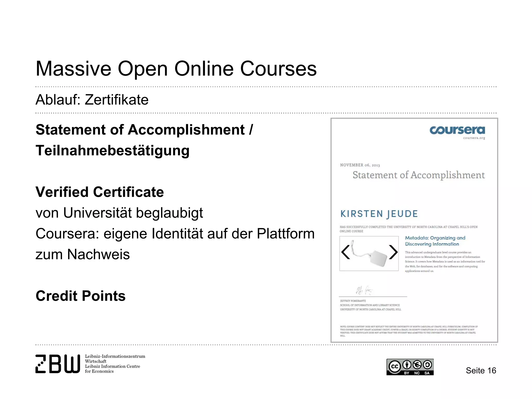This screenshot has width=532, height=399.
Task: Click 'UNIVERSITY OF NORTH CAROLINA AT CHAPEL HILL' under signature
Action: point(371,309)
